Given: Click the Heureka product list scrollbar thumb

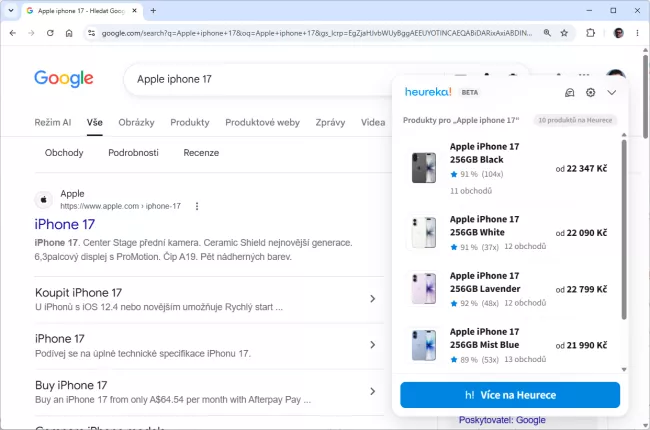Looking at the screenshot, I should 624,230.
